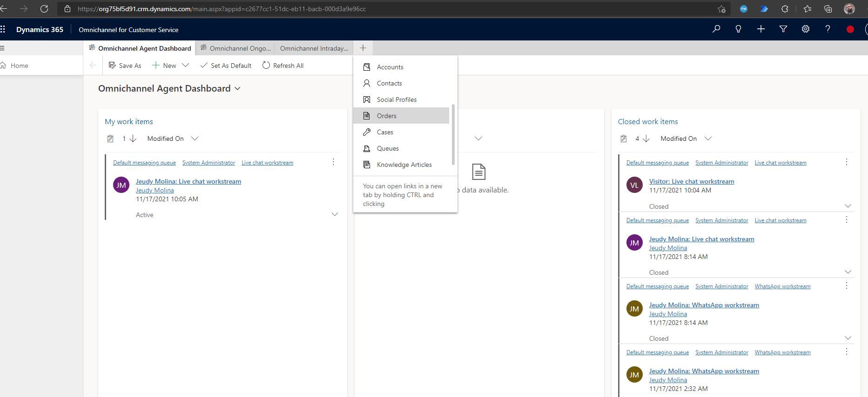Open Omnichannel Agent Dashboard title selector
This screenshot has width=868, height=397.
pos(237,89)
